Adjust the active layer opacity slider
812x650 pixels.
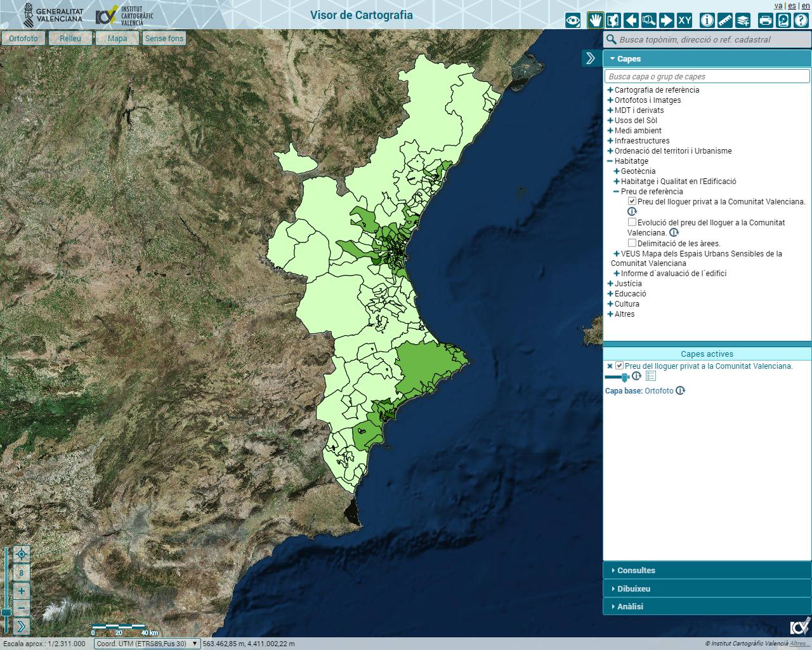coord(624,377)
